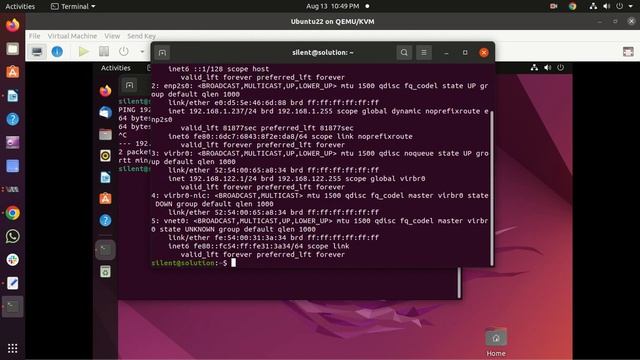Click the silent@solution prompt line
Image resolution: width=640 pixels, height=360 pixels.
[x=194, y=263]
